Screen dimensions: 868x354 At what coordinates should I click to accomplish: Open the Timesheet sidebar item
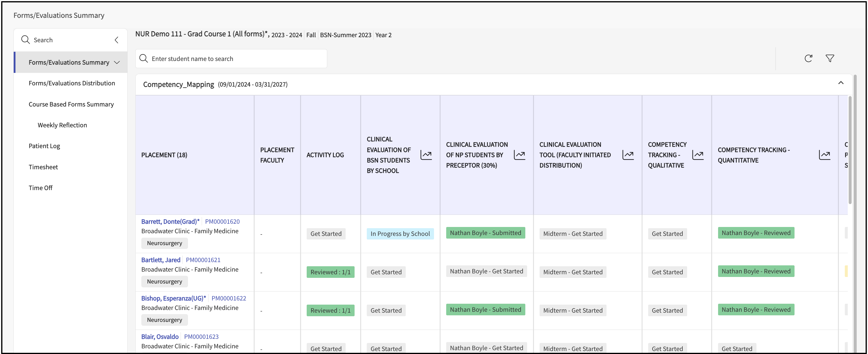tap(43, 167)
